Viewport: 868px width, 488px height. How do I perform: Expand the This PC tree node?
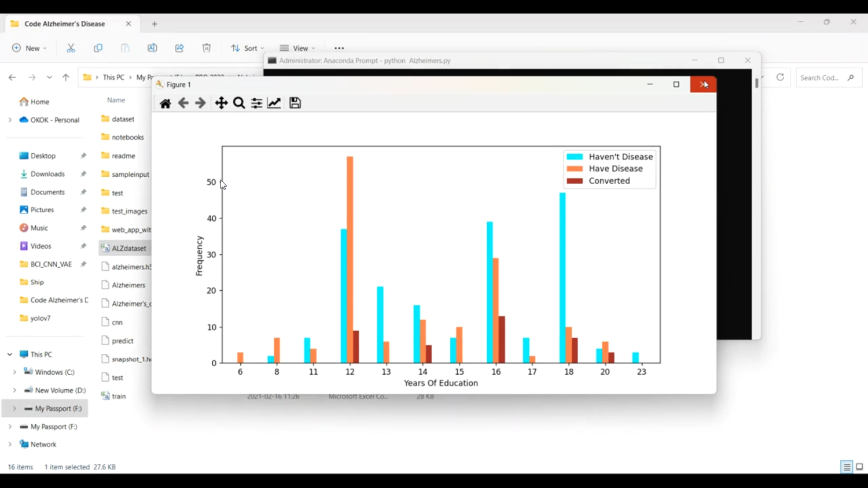[x=10, y=354]
